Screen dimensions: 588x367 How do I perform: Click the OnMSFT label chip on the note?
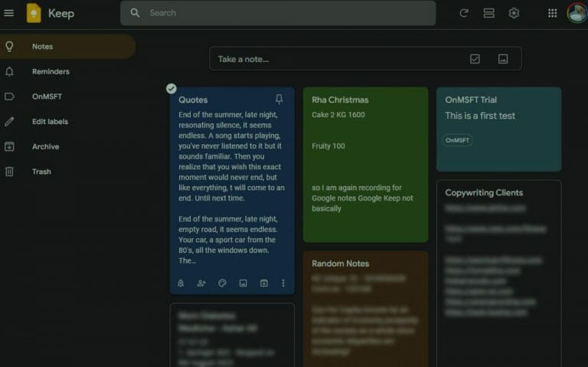pos(457,140)
